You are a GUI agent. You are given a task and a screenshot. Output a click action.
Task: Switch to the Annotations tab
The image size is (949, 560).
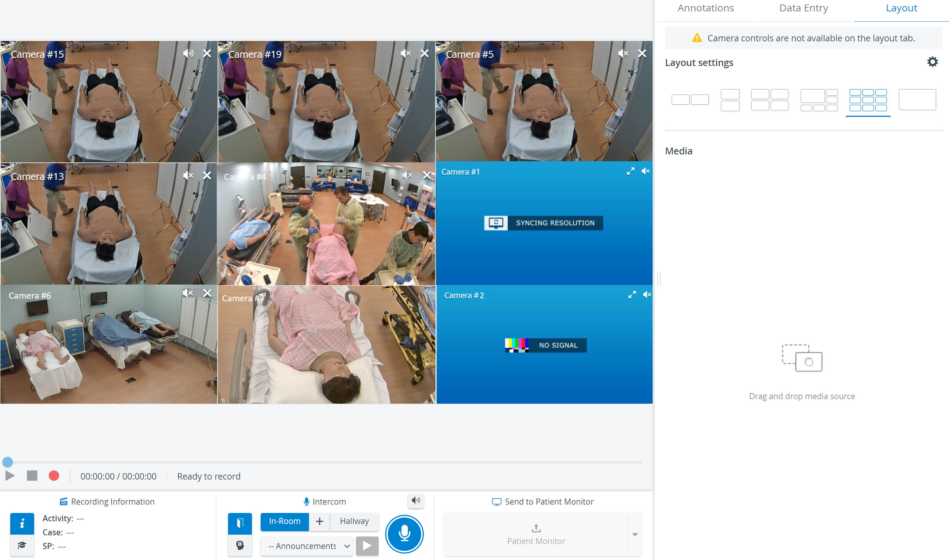tap(705, 8)
